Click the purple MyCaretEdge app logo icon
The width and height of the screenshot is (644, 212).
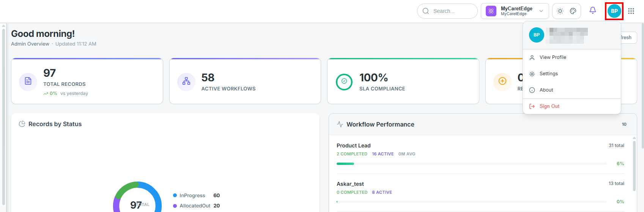(491, 11)
